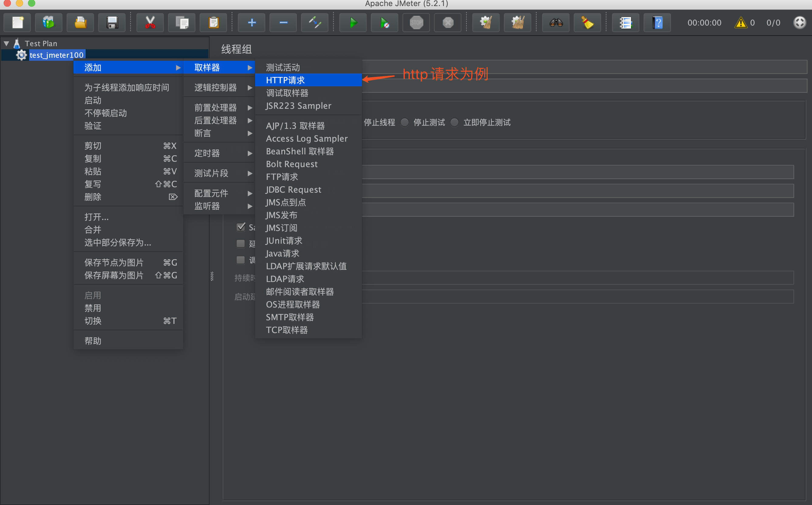Viewport: 812px width, 505px height.
Task: Click Start no pauses icon
Action: [385, 23]
